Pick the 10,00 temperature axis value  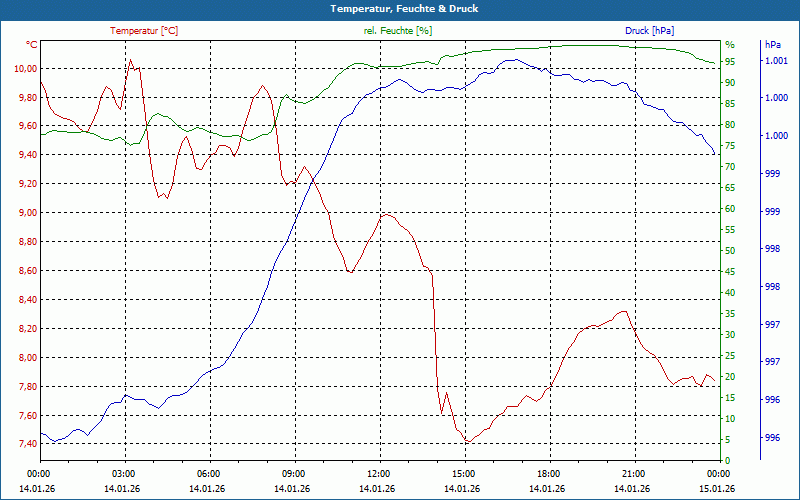pos(26,69)
